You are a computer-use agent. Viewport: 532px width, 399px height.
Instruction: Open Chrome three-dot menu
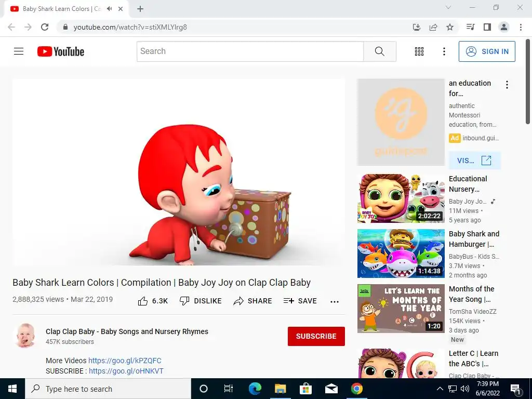click(521, 27)
